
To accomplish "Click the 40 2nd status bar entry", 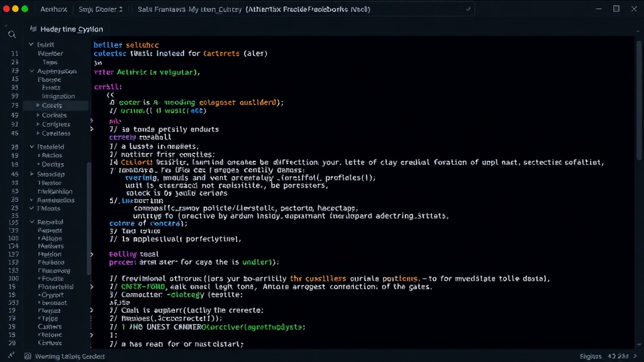I will coord(618,356).
